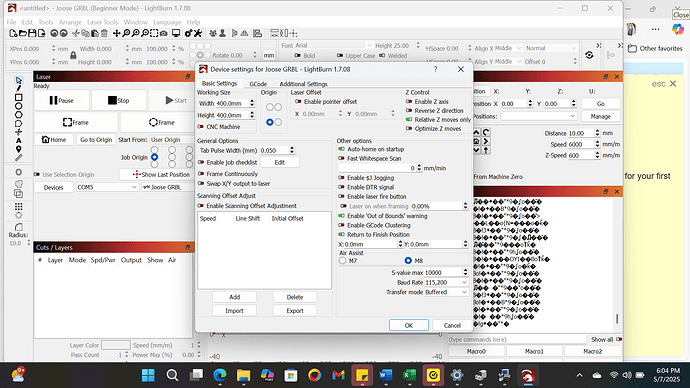Click the Layer Color swatch
The image size is (690, 388).
(116, 345)
